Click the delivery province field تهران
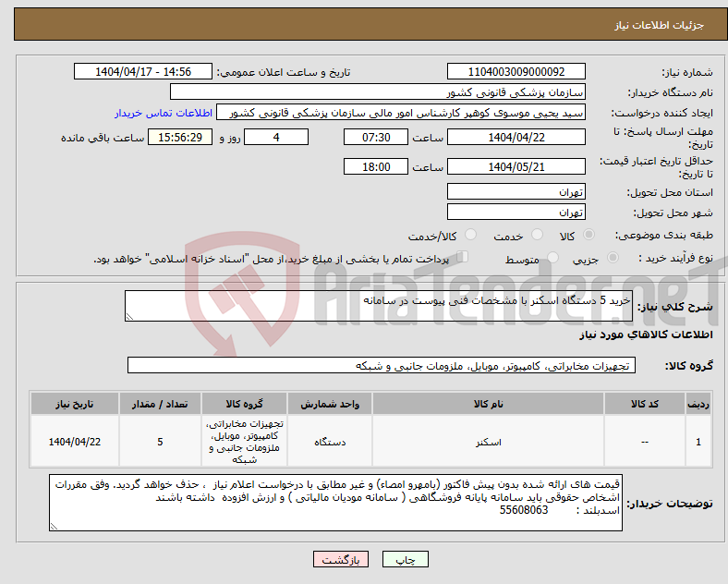 click(516, 191)
